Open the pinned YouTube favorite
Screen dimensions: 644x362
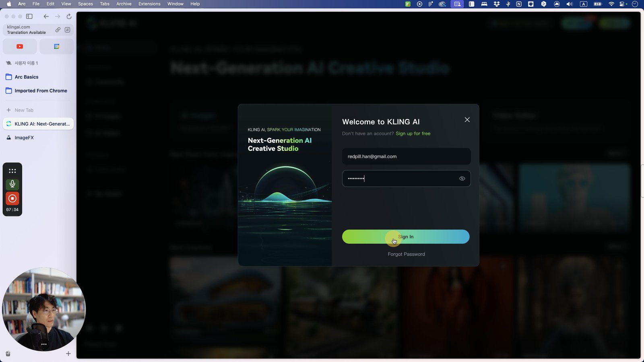[x=20, y=47]
